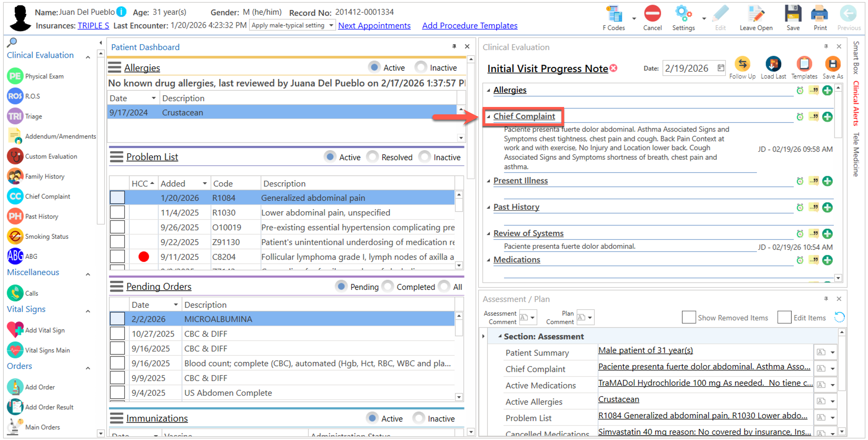Click the green plus beside Chief Complaint
The width and height of the screenshot is (868, 440).
pyautogui.click(x=827, y=117)
